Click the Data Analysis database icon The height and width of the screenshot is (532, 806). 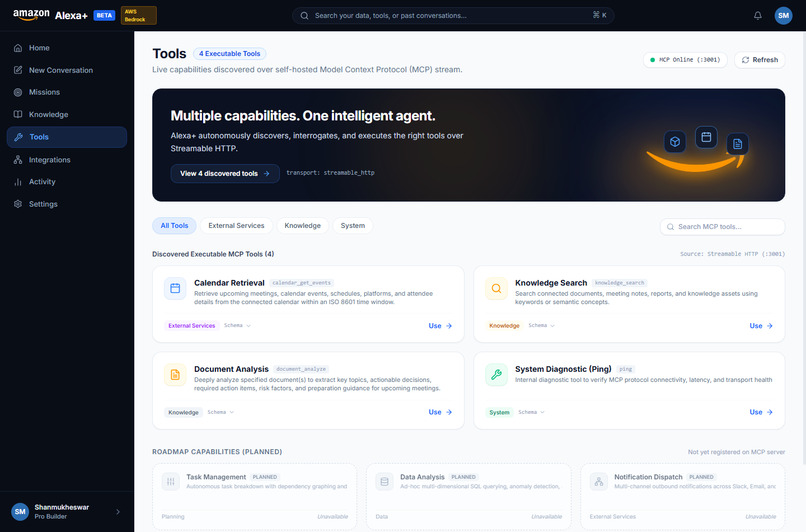384,482
